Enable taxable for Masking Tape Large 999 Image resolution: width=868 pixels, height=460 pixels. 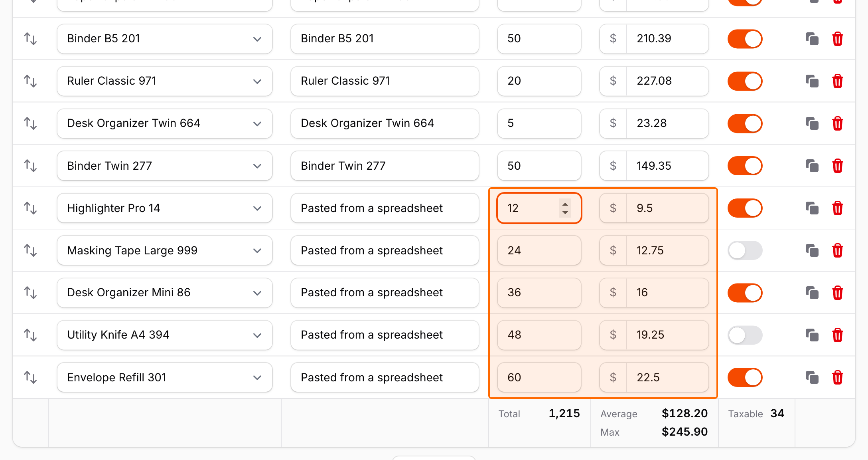[x=745, y=251]
